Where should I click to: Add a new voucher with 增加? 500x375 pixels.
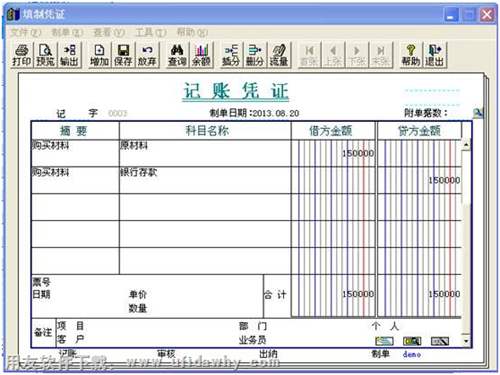[x=99, y=55]
